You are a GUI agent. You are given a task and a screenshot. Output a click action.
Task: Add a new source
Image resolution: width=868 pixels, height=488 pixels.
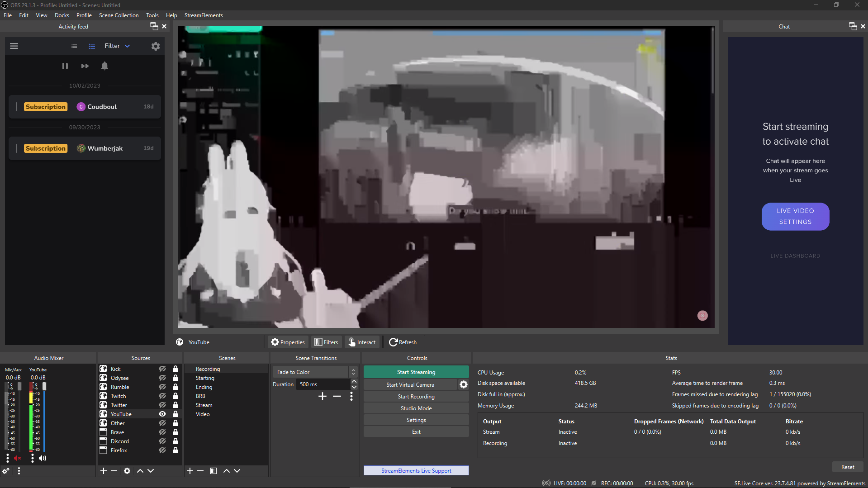(104, 471)
